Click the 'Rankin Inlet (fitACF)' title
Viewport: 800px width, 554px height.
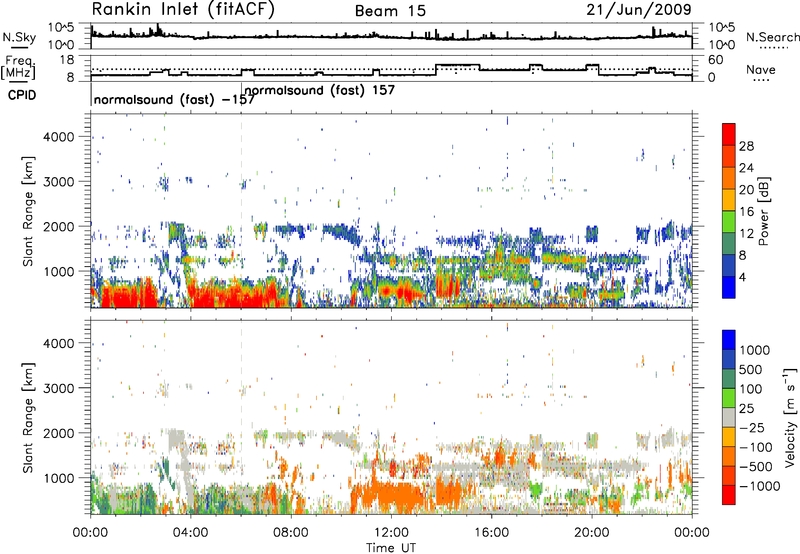point(183,10)
